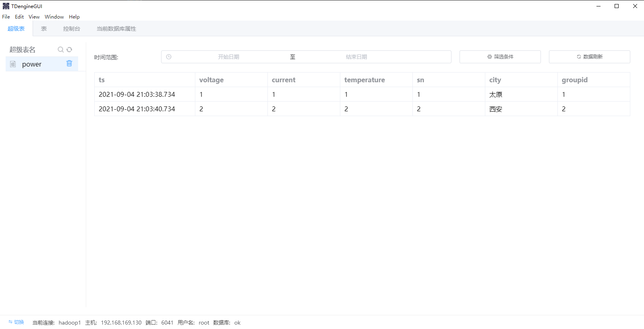
Task: Click the database name ok in status bar
Action: point(237,323)
